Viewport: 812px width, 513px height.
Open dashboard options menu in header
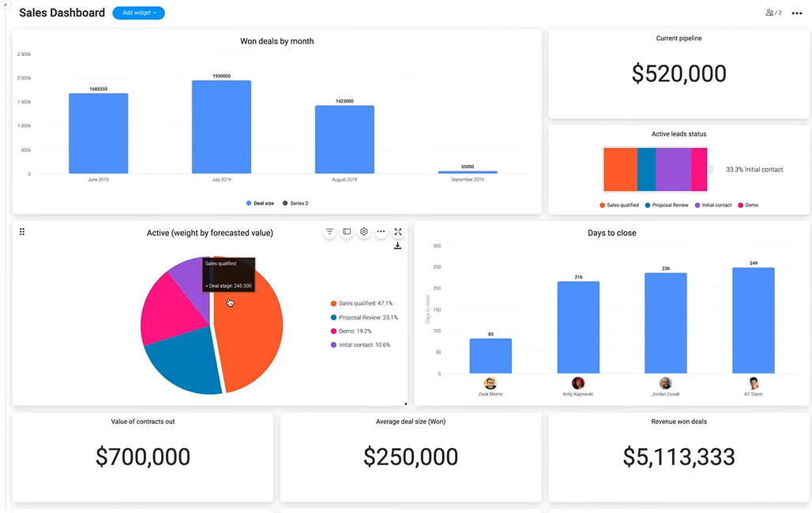coord(796,13)
